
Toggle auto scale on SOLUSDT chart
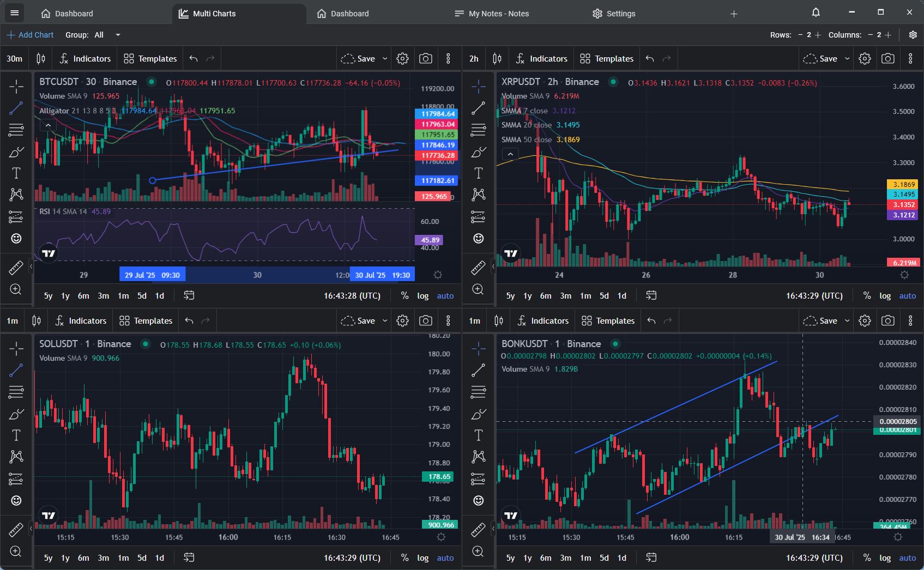click(x=445, y=557)
